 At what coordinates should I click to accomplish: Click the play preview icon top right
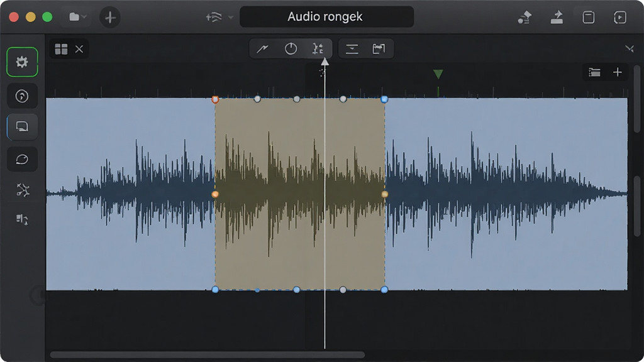pyautogui.click(x=619, y=17)
